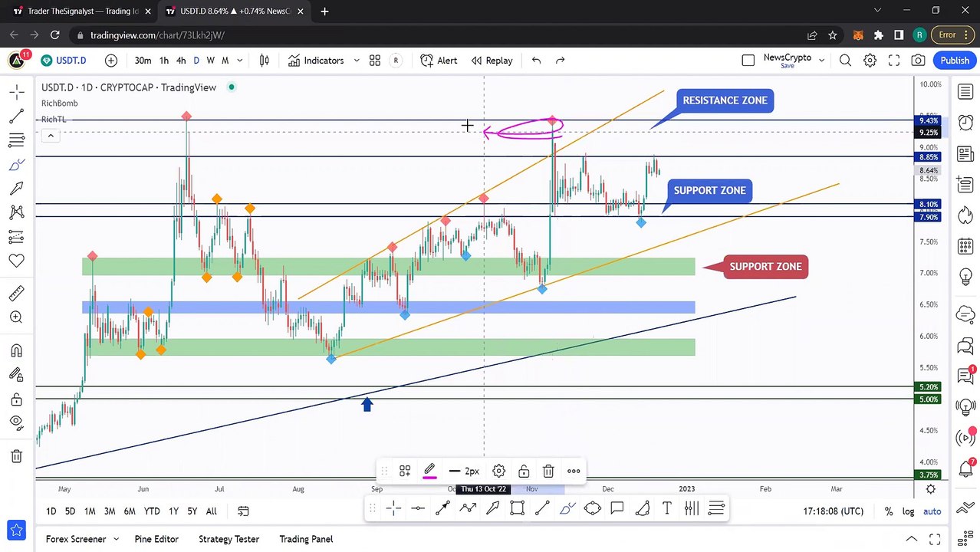The image size is (980, 552).
Task: Open more options three dots menu
Action: coord(574,471)
